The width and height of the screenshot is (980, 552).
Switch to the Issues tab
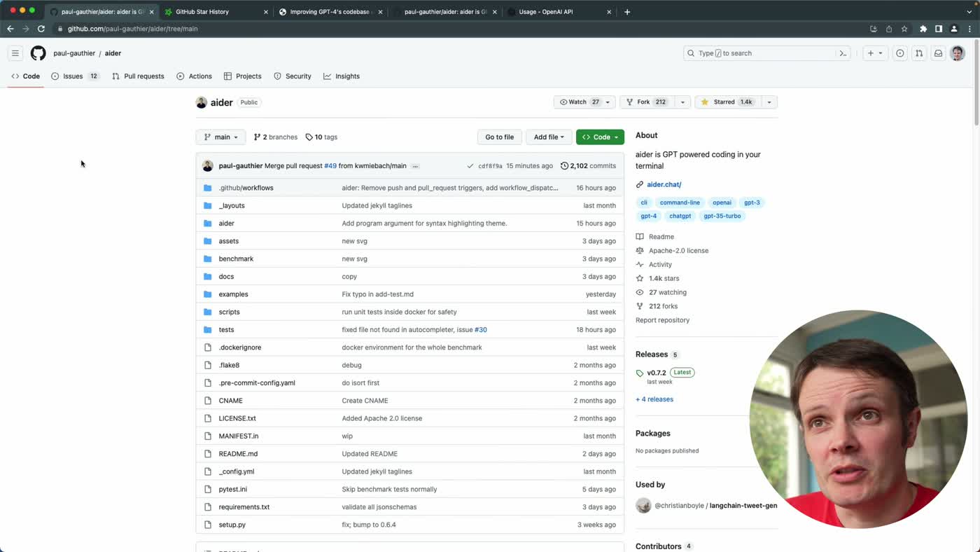tap(75, 76)
